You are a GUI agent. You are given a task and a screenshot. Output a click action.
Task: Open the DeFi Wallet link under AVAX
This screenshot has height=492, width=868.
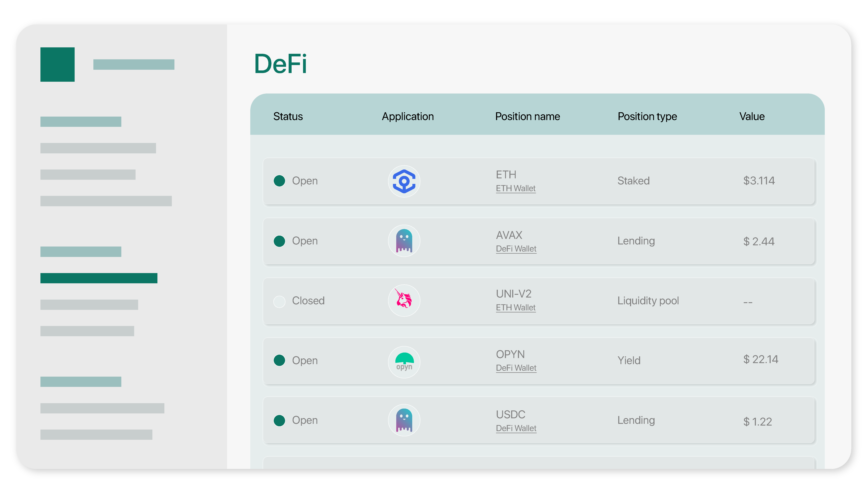(516, 248)
